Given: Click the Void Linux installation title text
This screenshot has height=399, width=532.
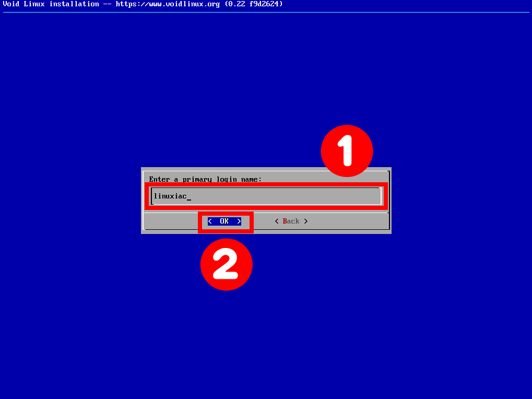Looking at the screenshot, I should tap(143, 4).
